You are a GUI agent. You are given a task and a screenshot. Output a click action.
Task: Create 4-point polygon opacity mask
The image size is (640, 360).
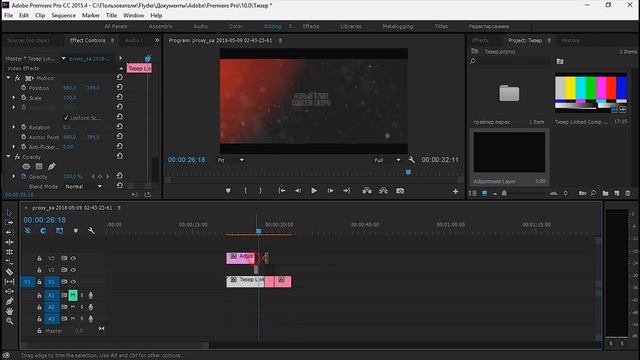coord(39,167)
